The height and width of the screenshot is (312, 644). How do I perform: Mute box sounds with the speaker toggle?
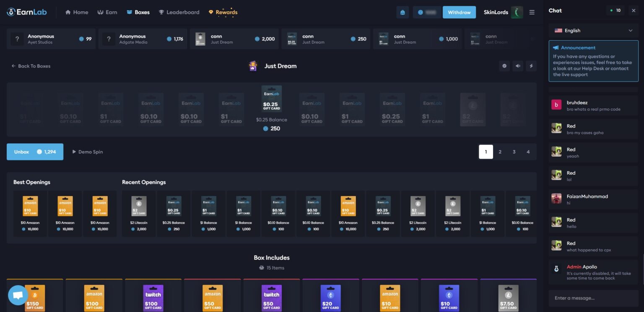[518, 66]
